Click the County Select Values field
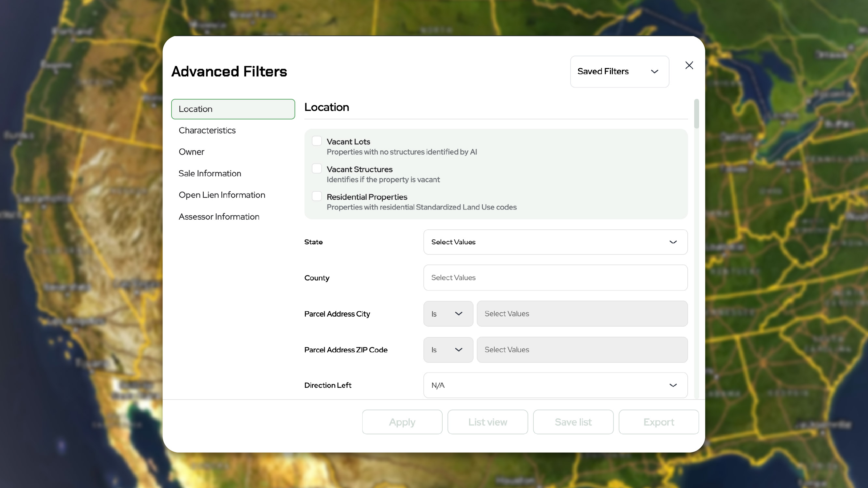Screen dimensions: 868x488 point(555,278)
